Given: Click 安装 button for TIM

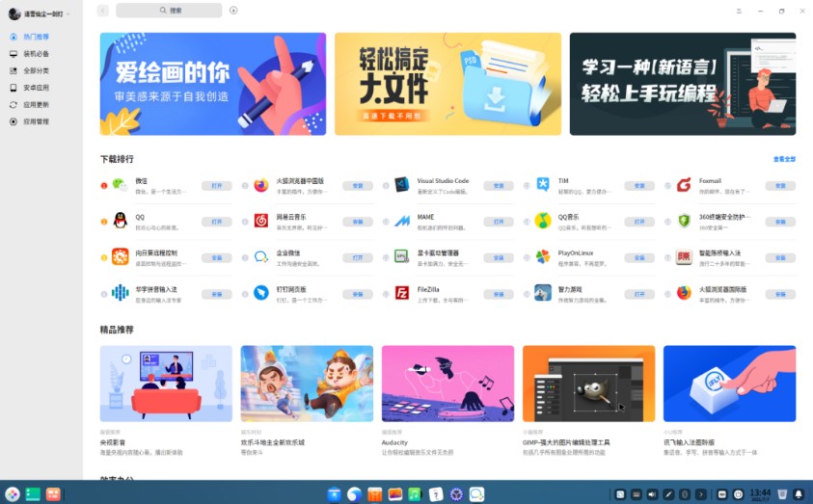Looking at the screenshot, I should click(x=639, y=185).
